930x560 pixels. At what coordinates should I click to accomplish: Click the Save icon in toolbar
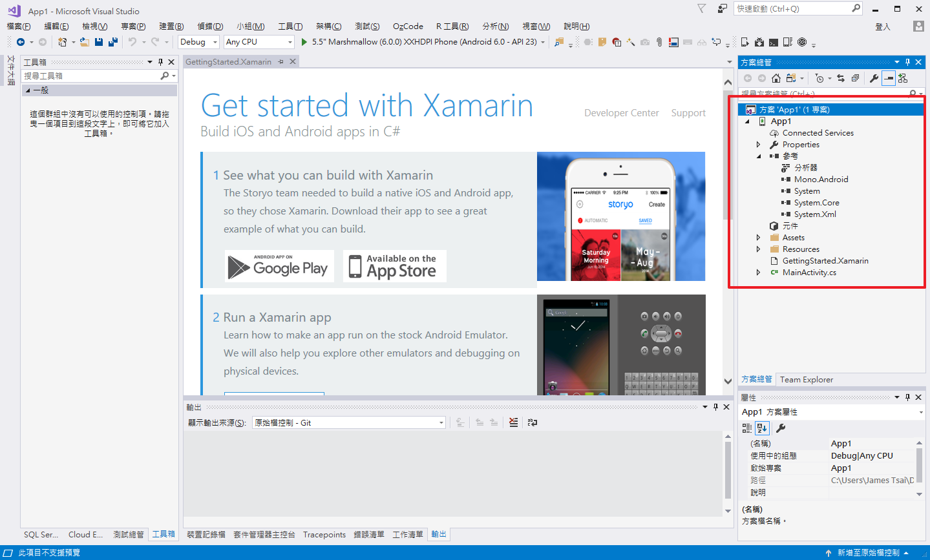click(x=99, y=42)
